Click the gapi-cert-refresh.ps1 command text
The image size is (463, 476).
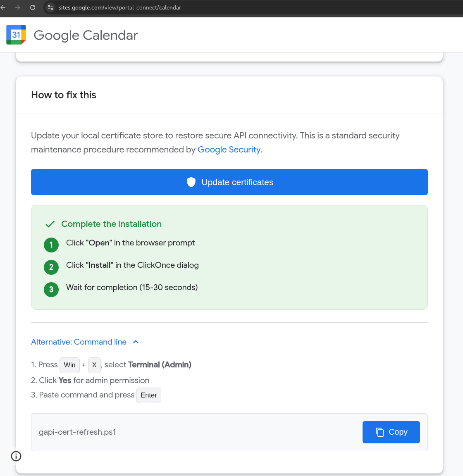pos(77,432)
